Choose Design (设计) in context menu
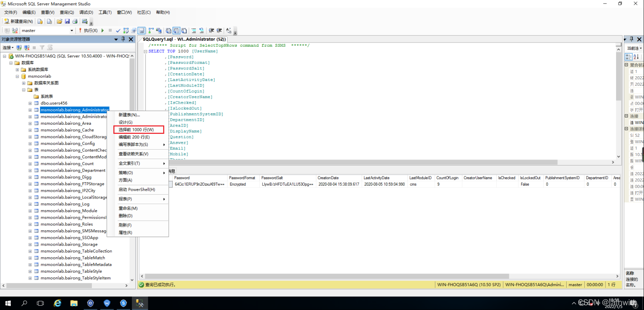Image resolution: width=644 pixels, height=310 pixels. click(x=137, y=122)
